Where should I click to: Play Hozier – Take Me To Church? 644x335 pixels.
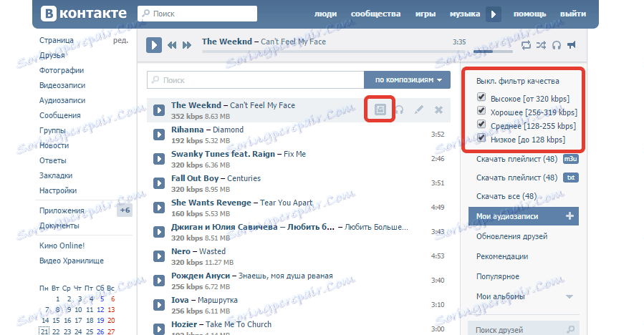(159, 329)
